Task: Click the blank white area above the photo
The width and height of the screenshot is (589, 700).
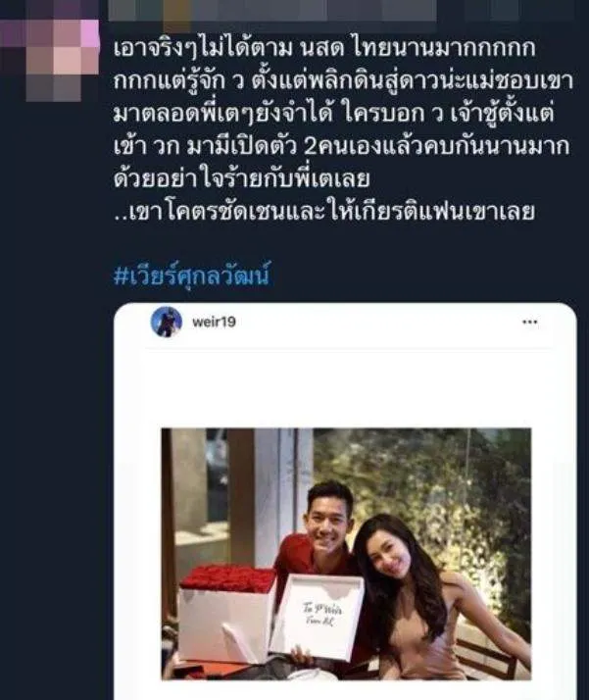Action: tap(345, 386)
